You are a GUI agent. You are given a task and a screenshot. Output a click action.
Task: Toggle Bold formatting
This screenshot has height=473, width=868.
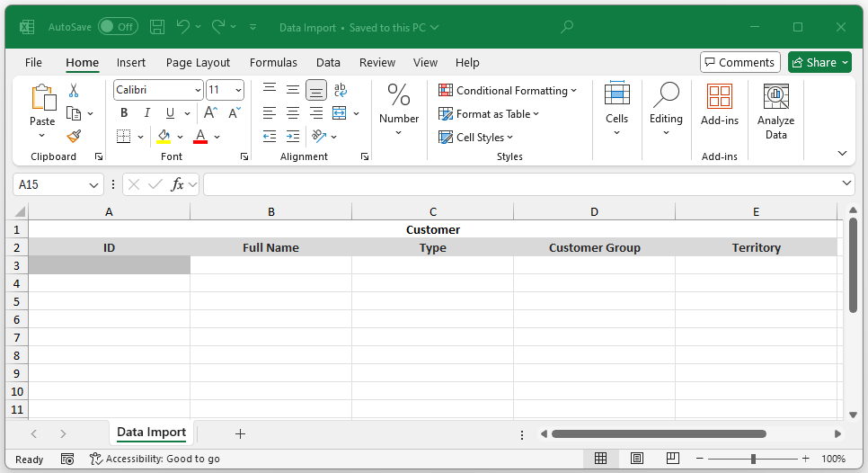pos(124,113)
